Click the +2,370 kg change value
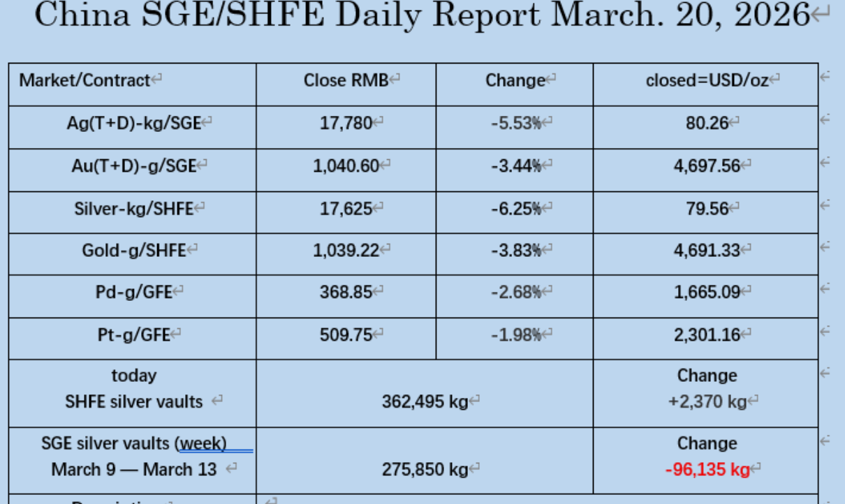845x504 pixels. [x=707, y=402]
